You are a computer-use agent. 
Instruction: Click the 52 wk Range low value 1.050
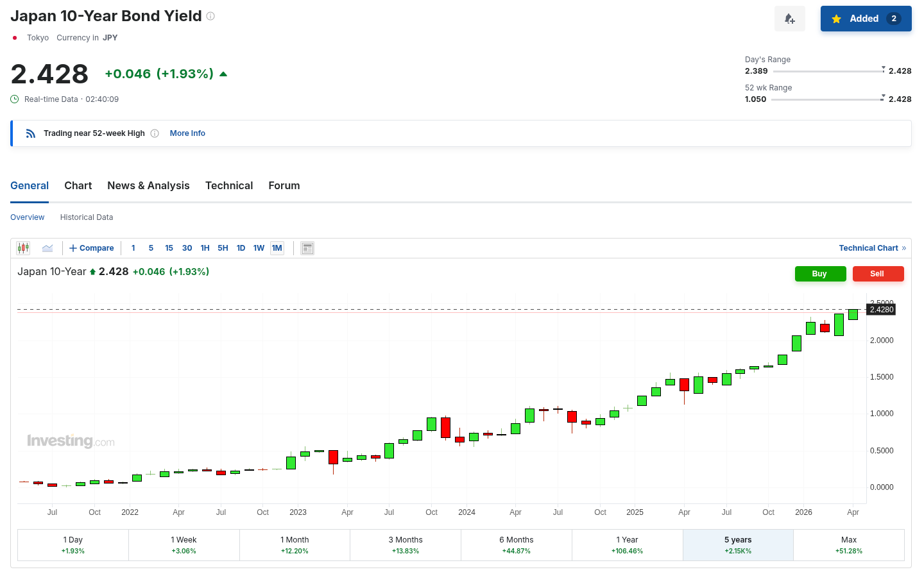click(x=756, y=99)
